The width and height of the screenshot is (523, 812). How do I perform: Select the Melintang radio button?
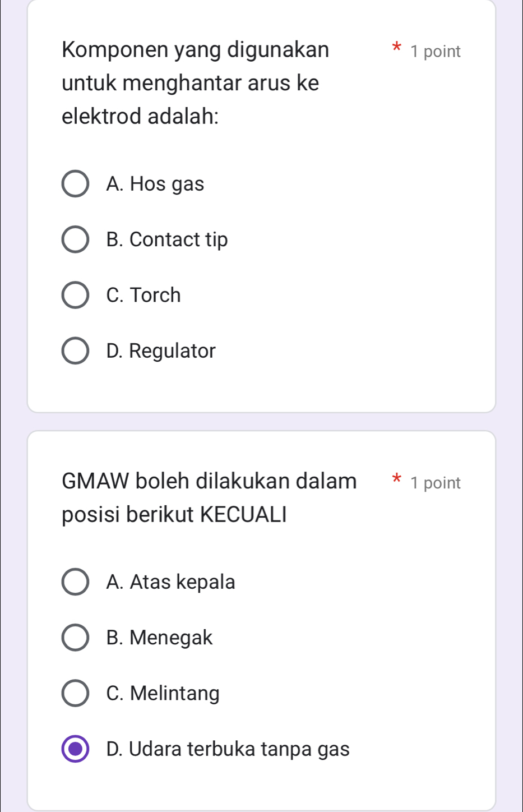(x=75, y=693)
